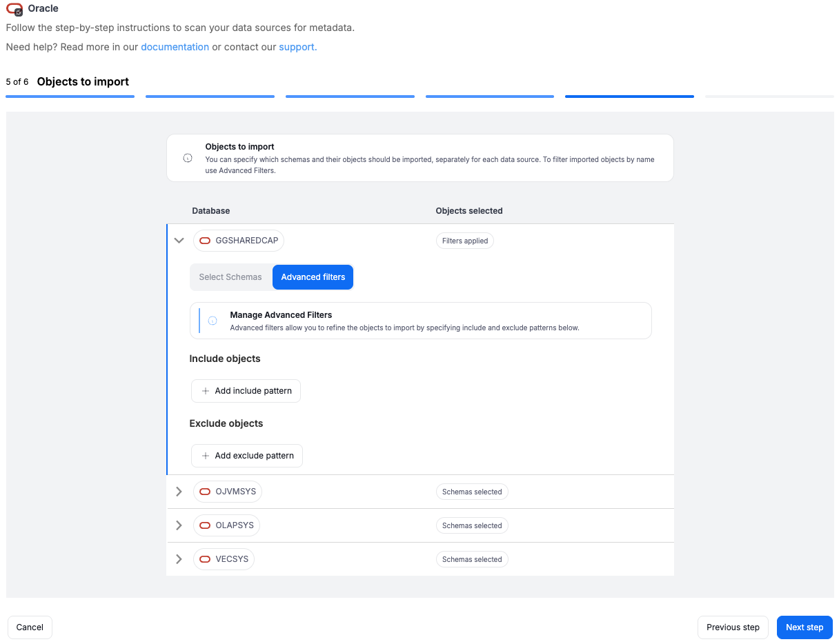Click Schemas selected badge for VECSYS

point(472,559)
